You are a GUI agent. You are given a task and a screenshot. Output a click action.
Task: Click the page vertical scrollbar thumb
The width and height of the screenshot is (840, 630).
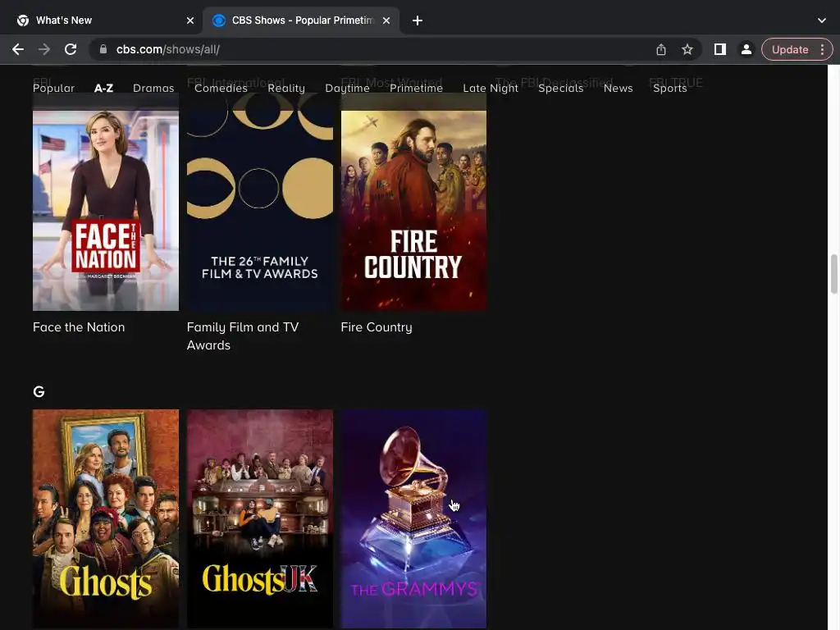coord(833,274)
